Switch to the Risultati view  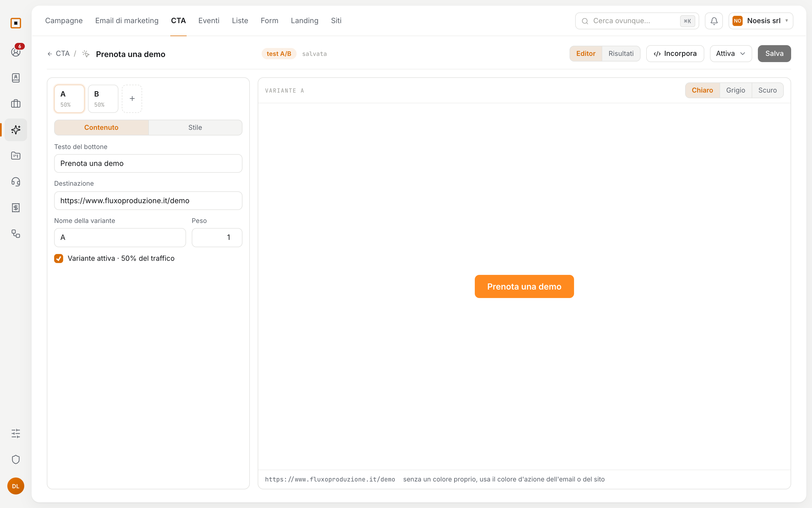coord(621,54)
